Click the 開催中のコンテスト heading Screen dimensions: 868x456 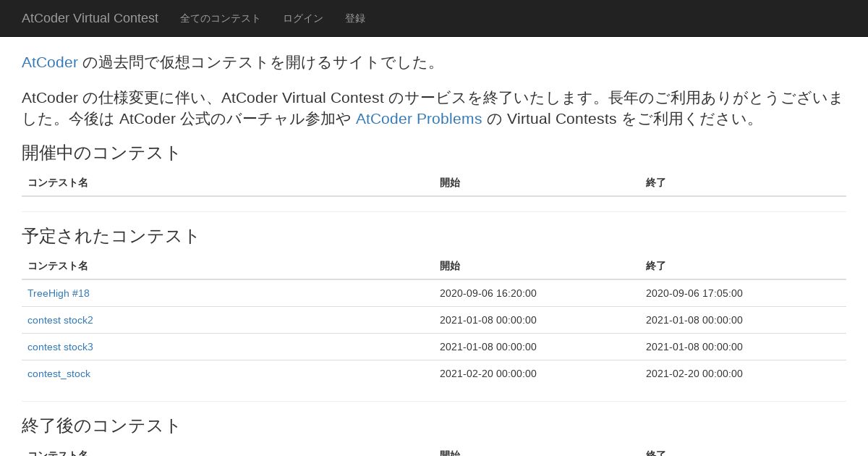click(101, 153)
